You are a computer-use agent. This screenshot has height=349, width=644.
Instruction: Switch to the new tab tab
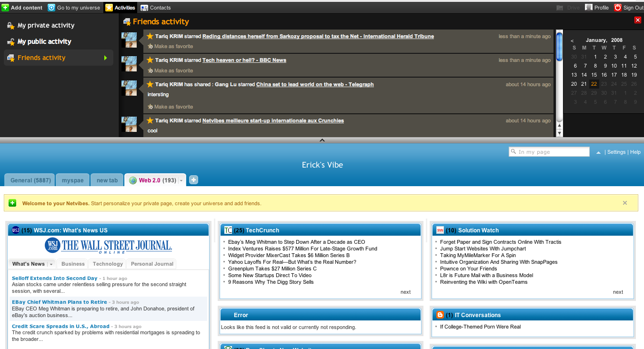click(107, 180)
